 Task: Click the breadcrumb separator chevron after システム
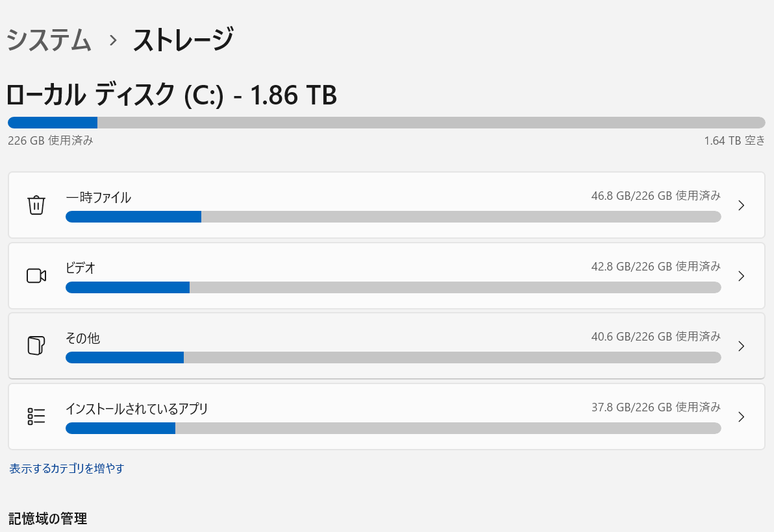[113, 40]
